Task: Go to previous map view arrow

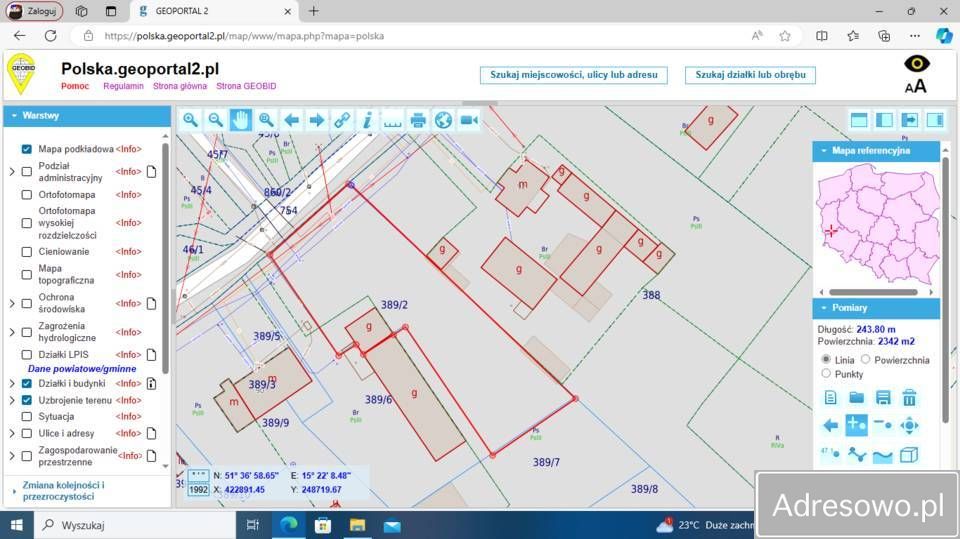Action: (x=292, y=120)
